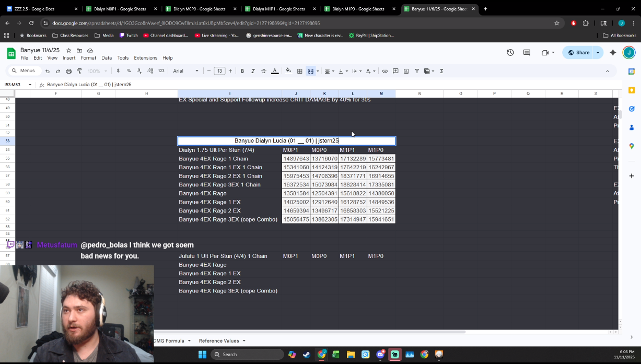Open the Arial font dropdown

click(186, 71)
